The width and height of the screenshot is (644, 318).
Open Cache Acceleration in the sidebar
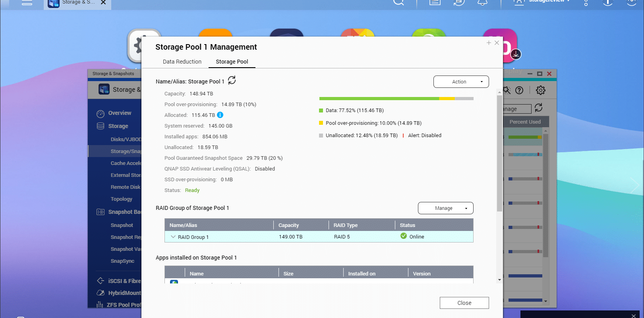pyautogui.click(x=126, y=163)
